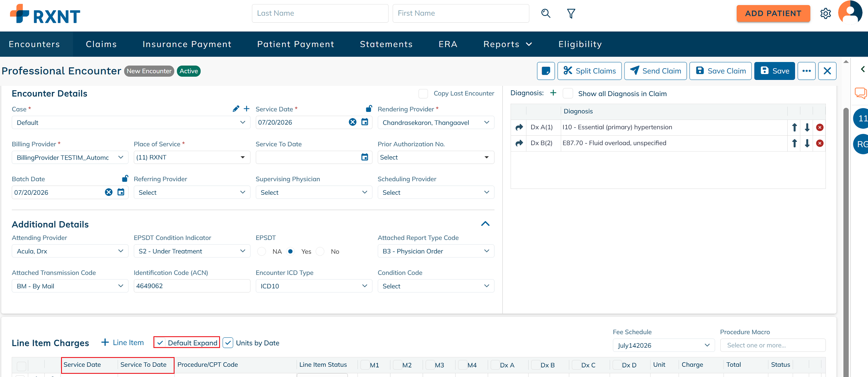
Task: Focus the Identification Code (ACN) field
Action: click(192, 286)
